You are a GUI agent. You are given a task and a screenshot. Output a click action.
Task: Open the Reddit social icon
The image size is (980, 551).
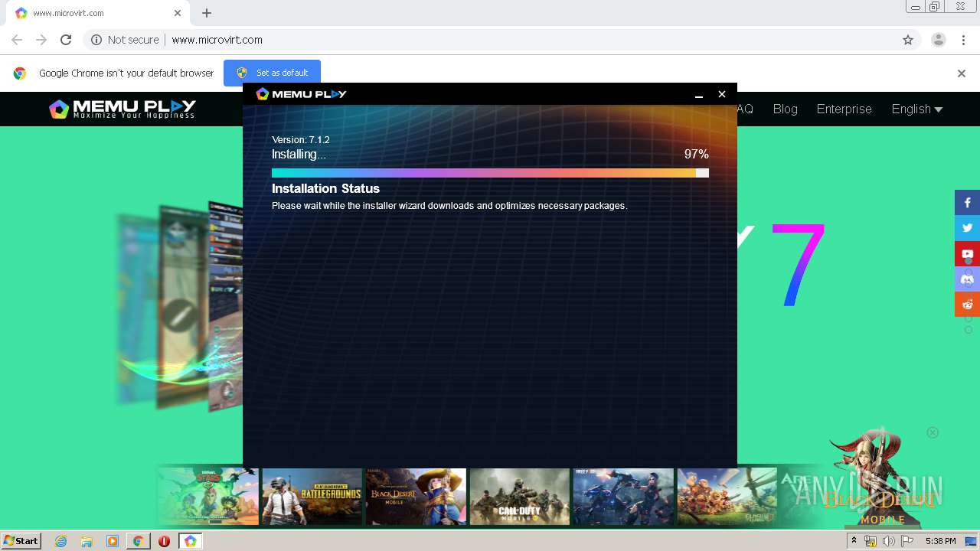pos(967,304)
